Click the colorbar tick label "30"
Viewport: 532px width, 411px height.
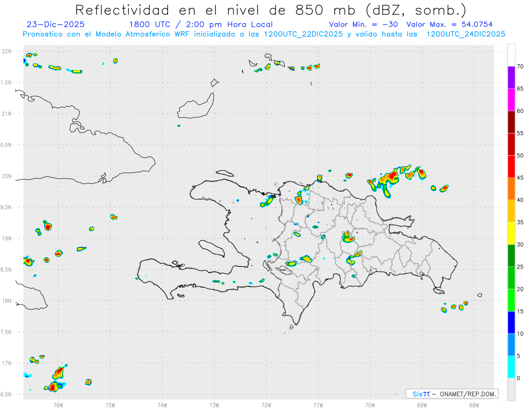tap(520, 244)
